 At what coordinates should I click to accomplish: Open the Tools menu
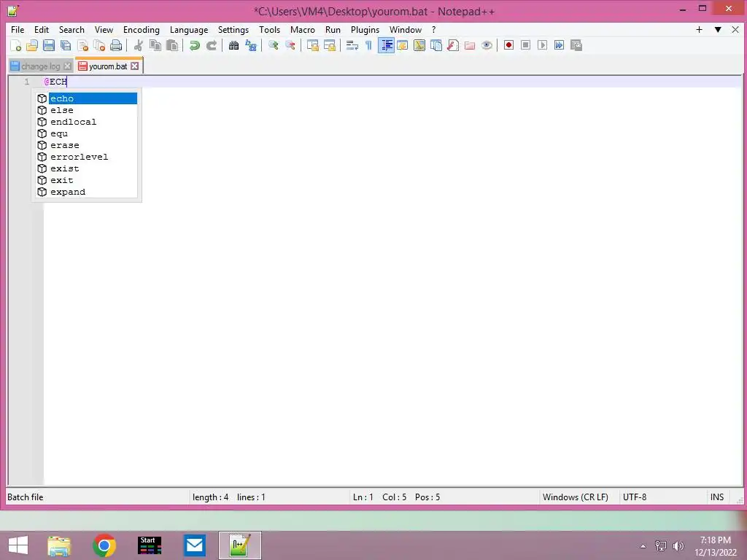pyautogui.click(x=269, y=29)
